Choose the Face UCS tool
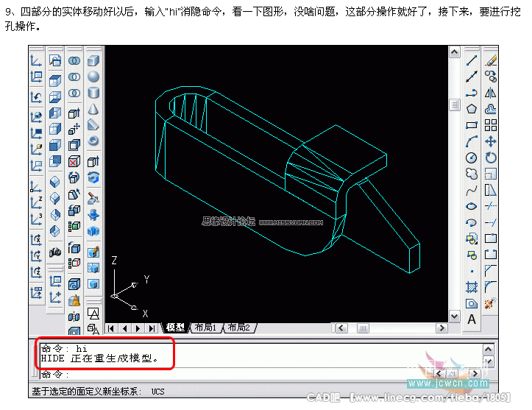The image size is (532, 410). pos(36,149)
